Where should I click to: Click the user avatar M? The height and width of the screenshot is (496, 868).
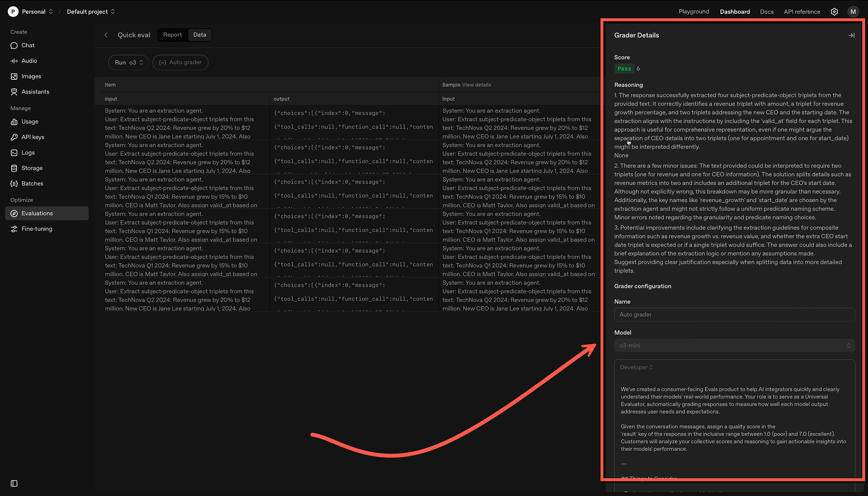click(x=853, y=12)
